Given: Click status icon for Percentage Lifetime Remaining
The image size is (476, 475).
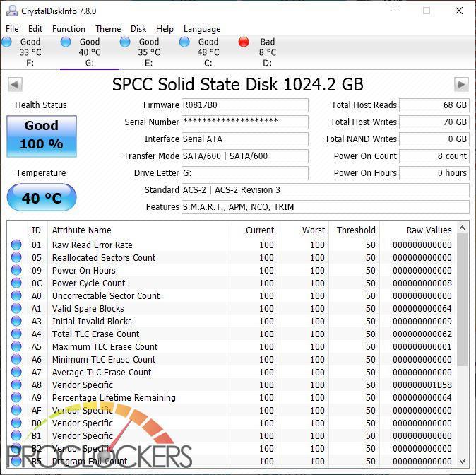Looking at the screenshot, I should 16,397.
